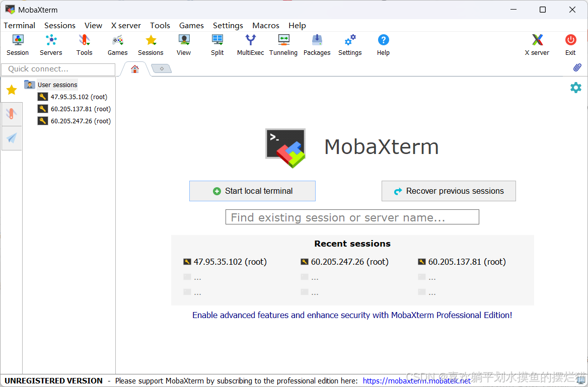Open the X server menu

(126, 26)
